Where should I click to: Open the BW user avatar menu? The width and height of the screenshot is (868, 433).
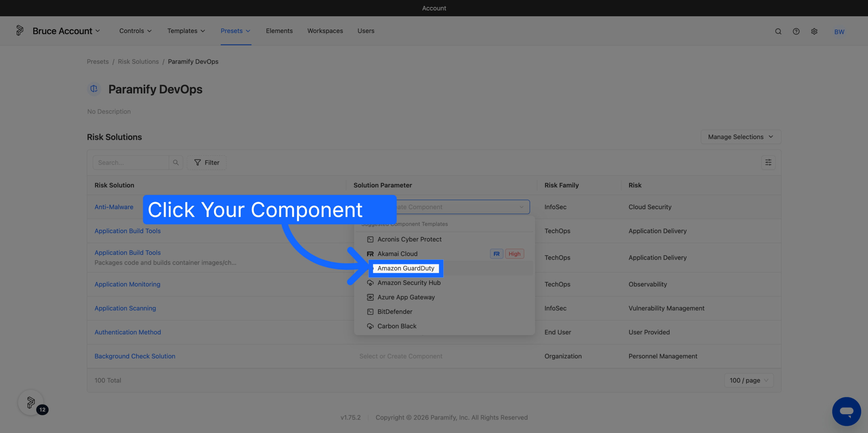pos(839,32)
